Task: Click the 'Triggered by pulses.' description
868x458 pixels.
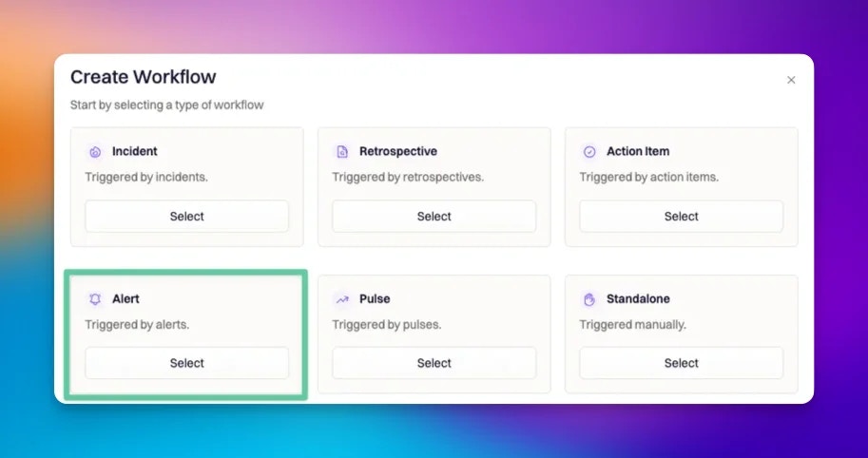Action: [x=387, y=325]
